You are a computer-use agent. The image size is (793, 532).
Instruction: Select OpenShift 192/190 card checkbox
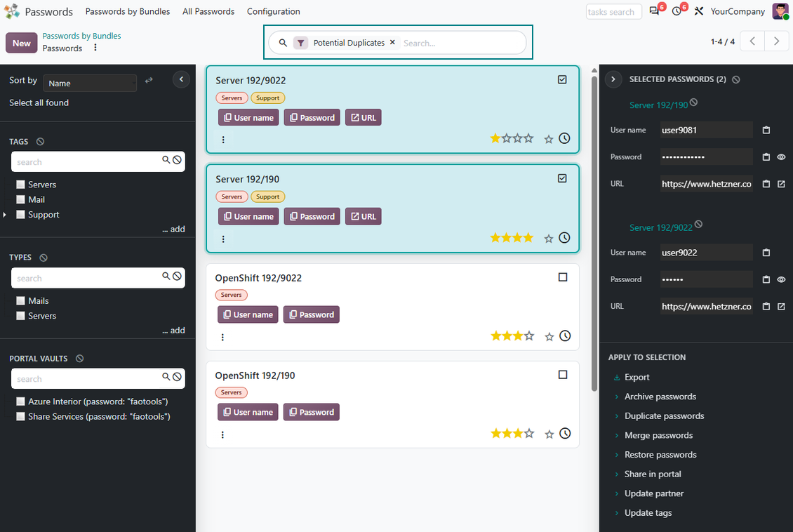563,375
